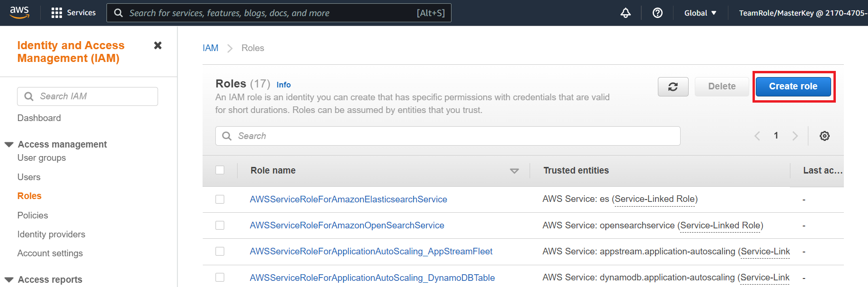This screenshot has height=287, width=868.
Task: Open Account settings page
Action: pyautogui.click(x=50, y=253)
